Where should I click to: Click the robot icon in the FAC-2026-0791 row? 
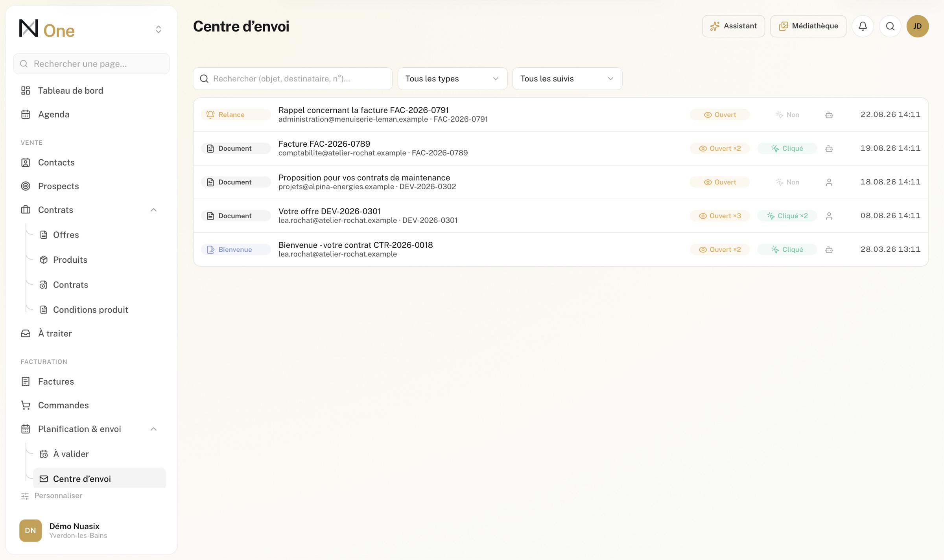(829, 115)
